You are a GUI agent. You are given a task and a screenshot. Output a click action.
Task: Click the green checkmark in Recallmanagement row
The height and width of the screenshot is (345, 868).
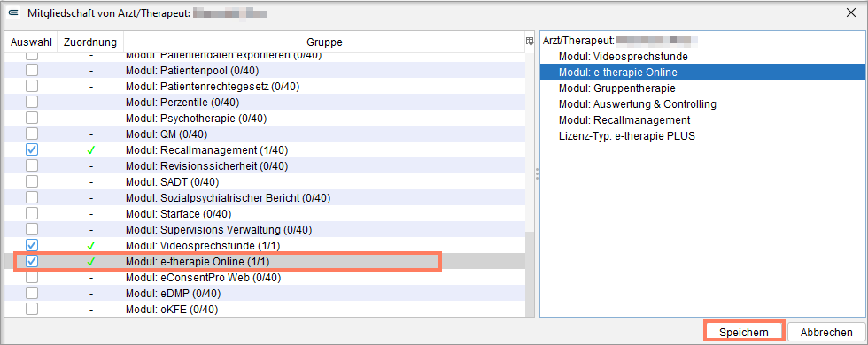[90, 150]
